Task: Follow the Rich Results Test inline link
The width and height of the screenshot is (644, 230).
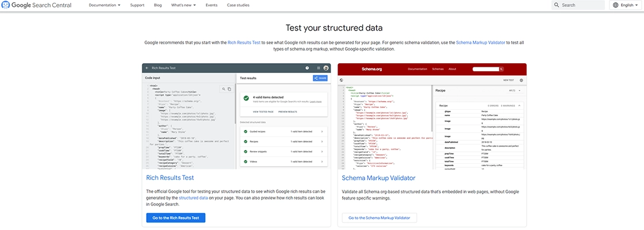Action: coord(244,43)
